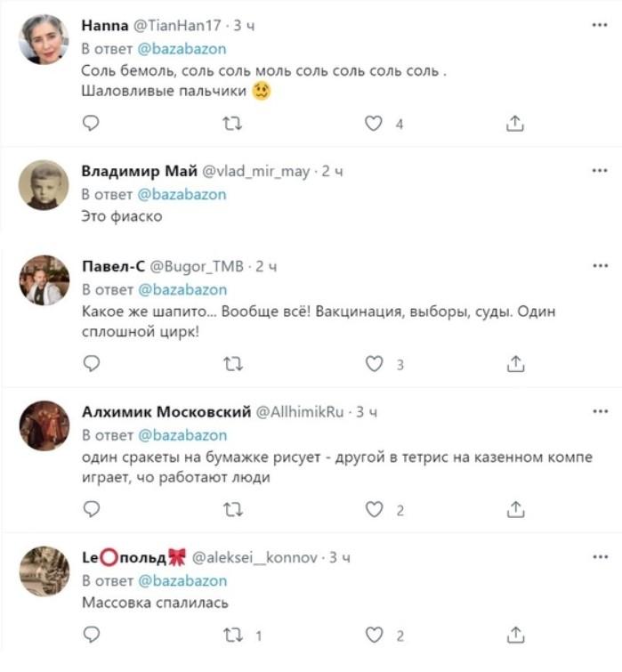
Task: Share Павел-С's tweet
Action: coord(516,363)
